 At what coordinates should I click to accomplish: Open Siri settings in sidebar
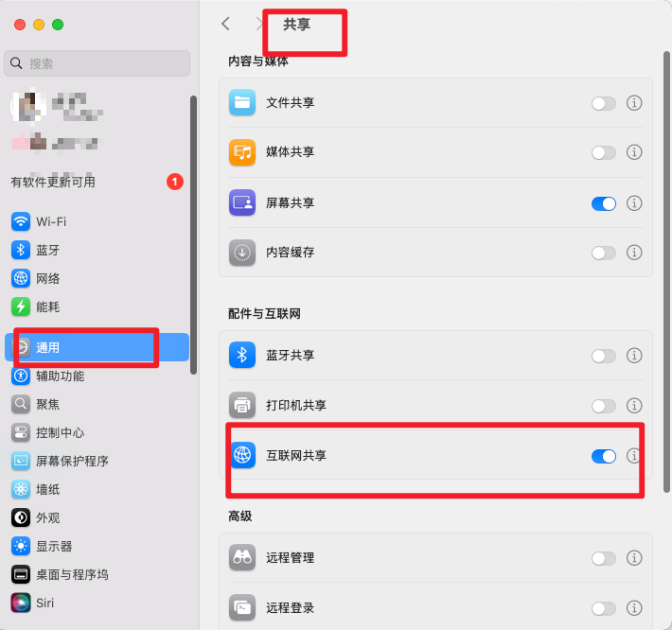97,603
